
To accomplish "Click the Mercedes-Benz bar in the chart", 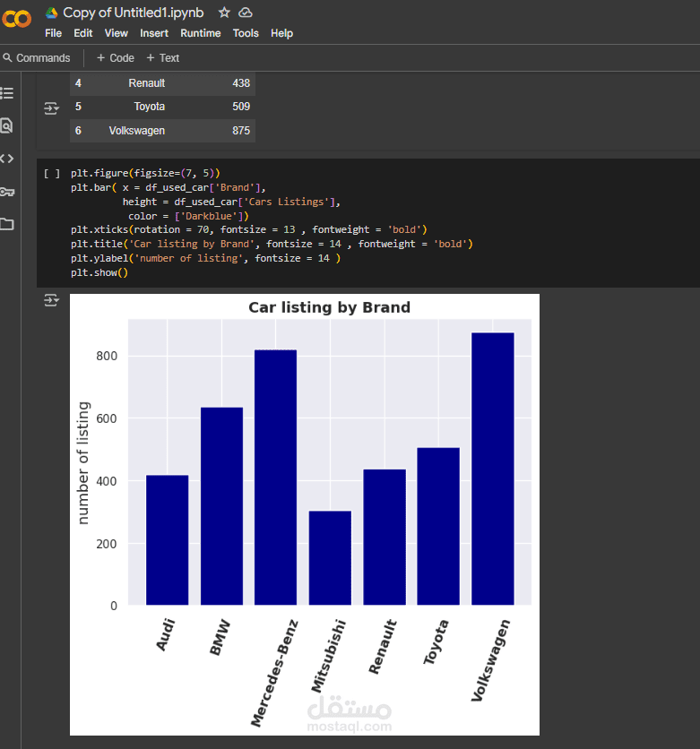I will [x=276, y=478].
